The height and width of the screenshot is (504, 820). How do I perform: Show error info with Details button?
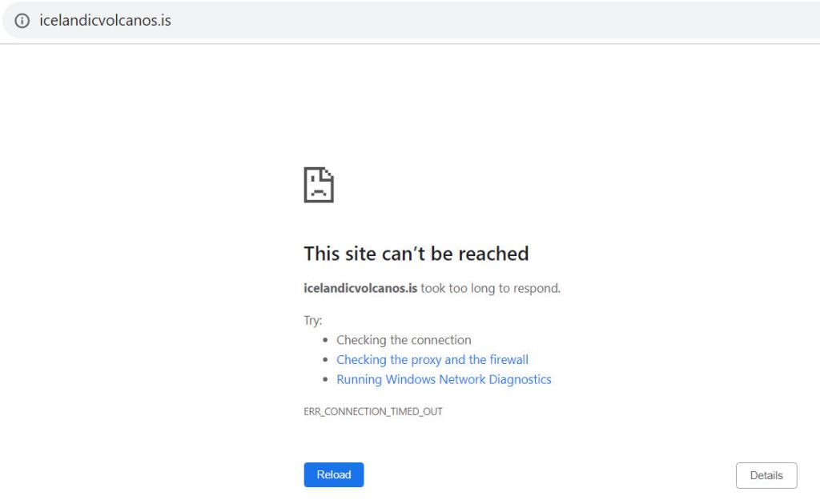click(x=766, y=475)
